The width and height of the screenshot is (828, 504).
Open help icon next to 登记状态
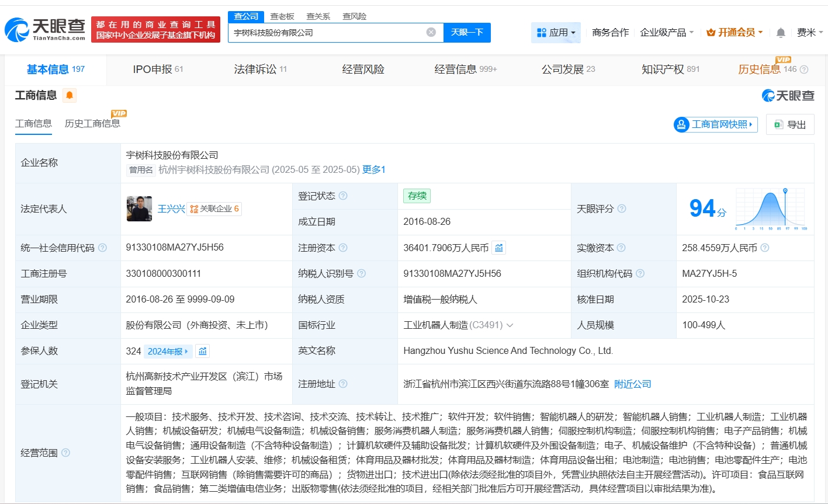343,196
